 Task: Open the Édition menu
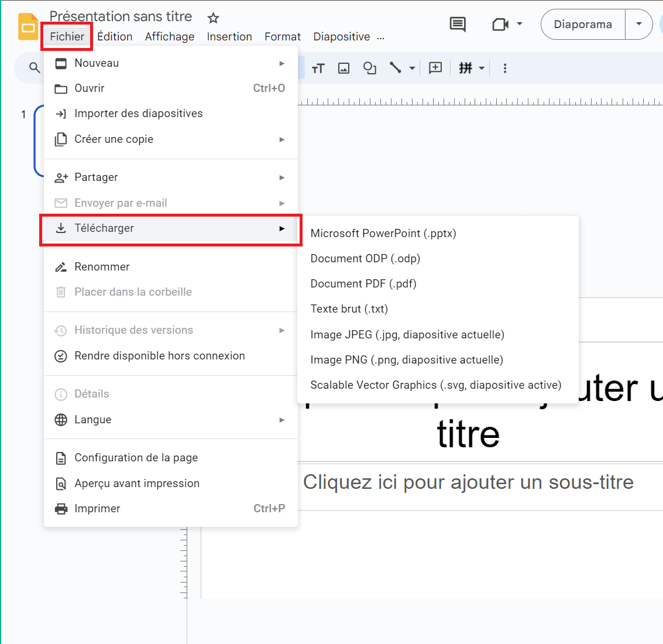pos(115,37)
